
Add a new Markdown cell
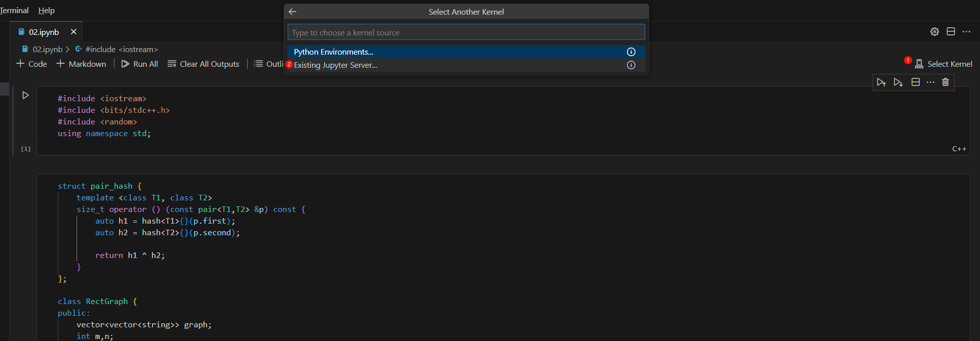[x=81, y=64]
